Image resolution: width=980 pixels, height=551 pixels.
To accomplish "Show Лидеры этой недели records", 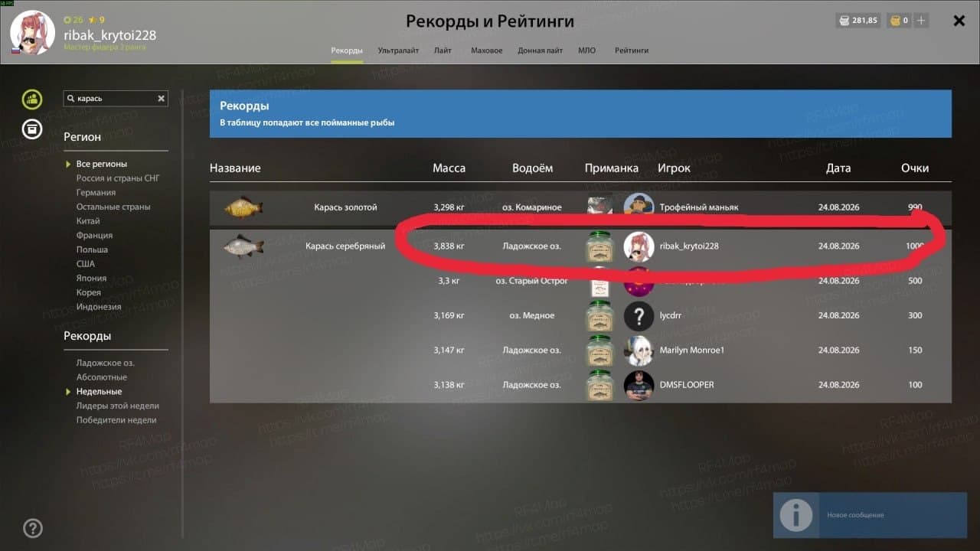I will click(118, 406).
